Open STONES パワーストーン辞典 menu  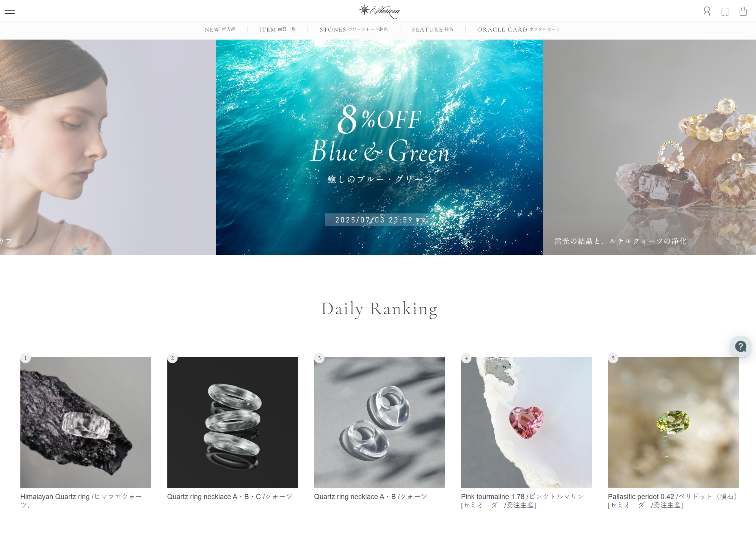(x=354, y=30)
